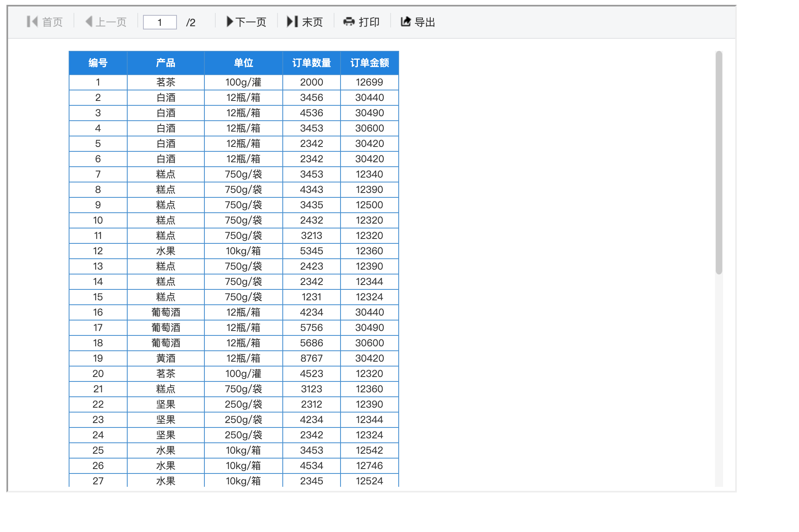
Task: Select quantity cell 2312
Action: (311, 404)
